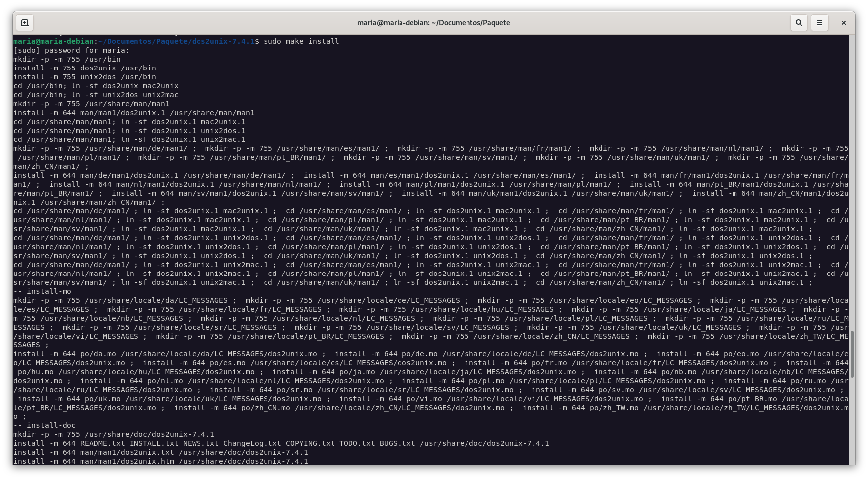The width and height of the screenshot is (868, 479).
Task: Click the window title maria@maria-debian
Action: (x=433, y=23)
